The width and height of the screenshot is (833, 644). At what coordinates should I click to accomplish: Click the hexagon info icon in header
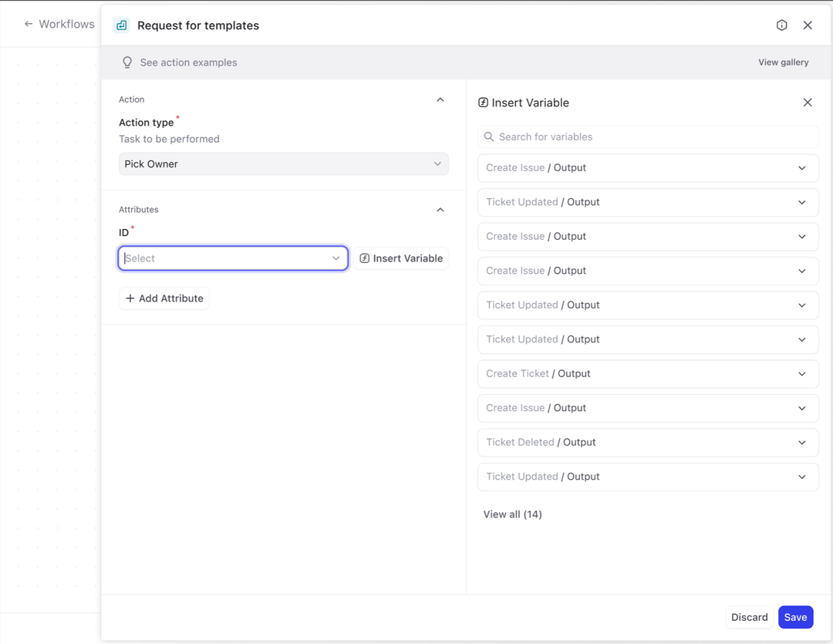click(781, 25)
